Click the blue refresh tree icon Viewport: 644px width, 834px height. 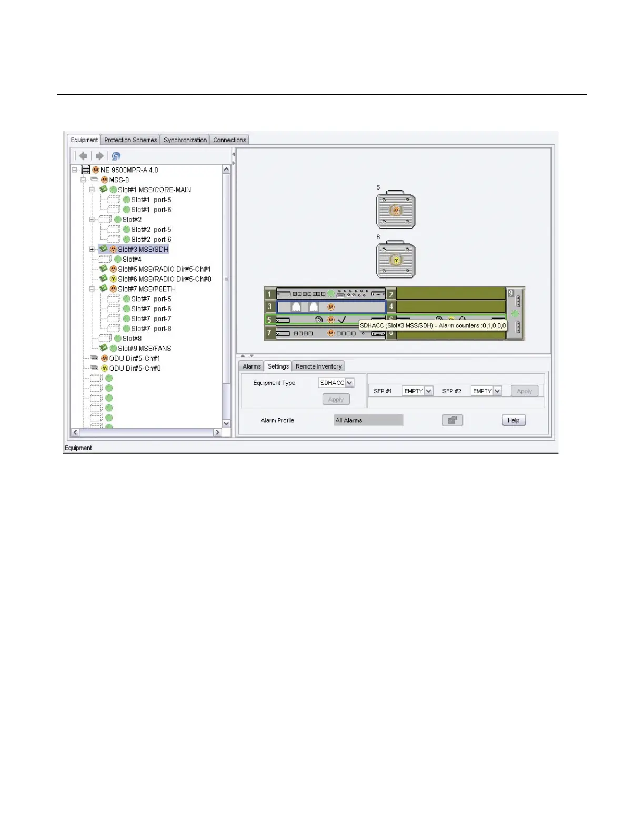(116, 156)
